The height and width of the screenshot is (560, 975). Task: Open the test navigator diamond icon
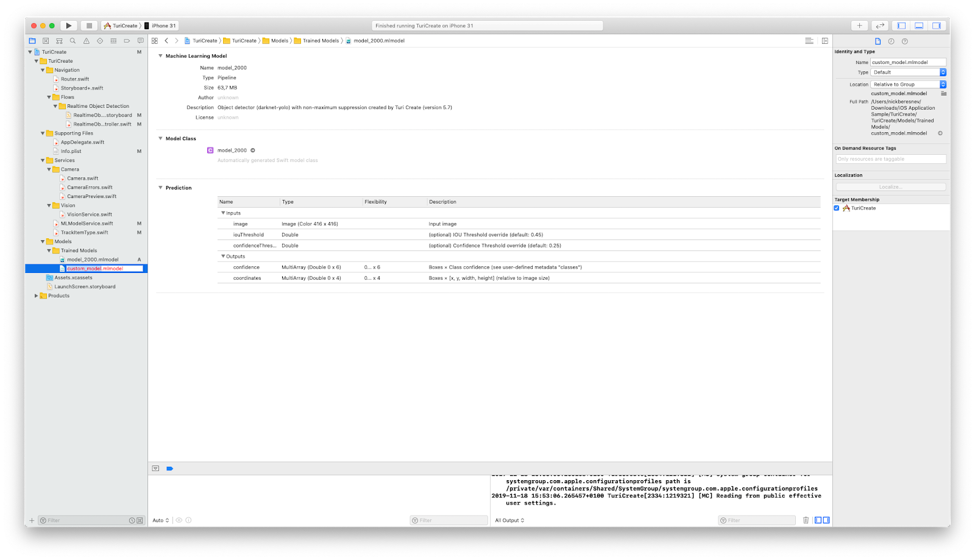coord(100,41)
